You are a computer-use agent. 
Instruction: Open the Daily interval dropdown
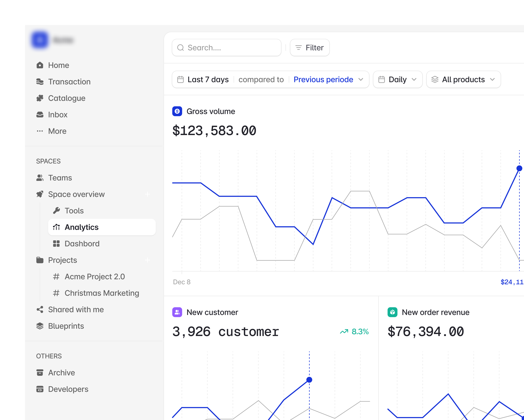coord(398,79)
